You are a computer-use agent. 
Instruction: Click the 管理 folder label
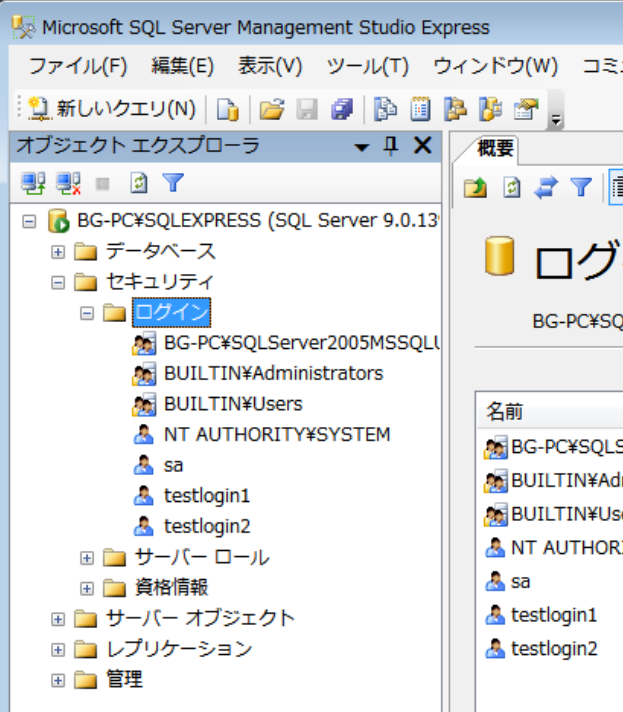coord(124,680)
